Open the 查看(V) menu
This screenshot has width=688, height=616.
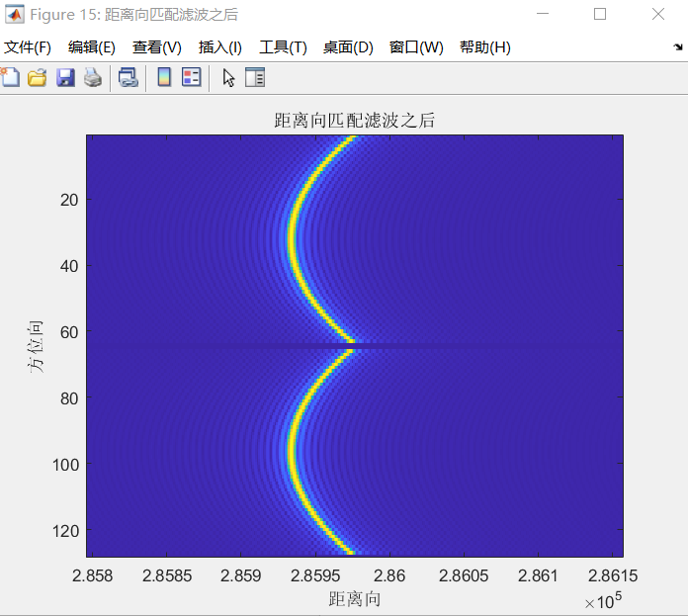coord(157,46)
